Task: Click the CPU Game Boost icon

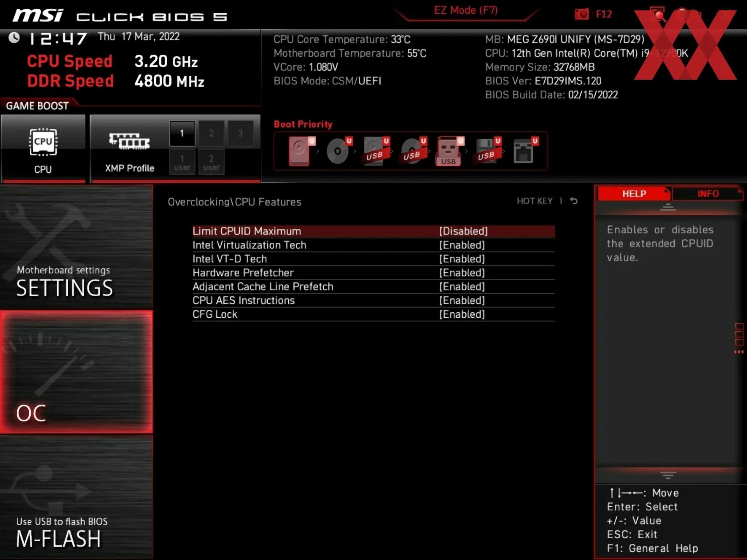Action: point(43,143)
